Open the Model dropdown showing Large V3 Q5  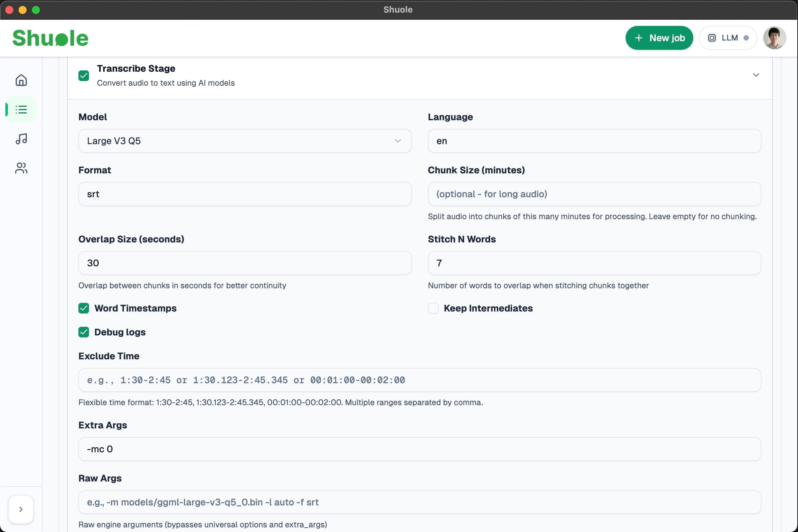coord(245,141)
